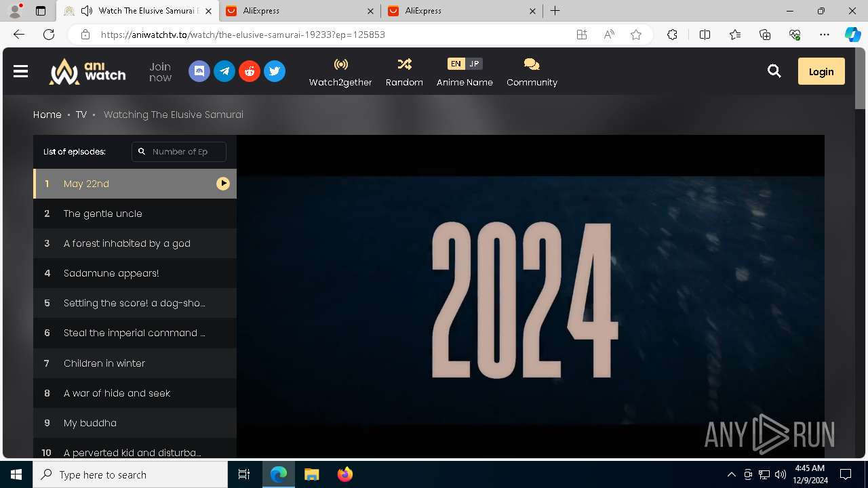Select episode 7 Children in winter
This screenshot has height=488, width=868.
pos(135,363)
